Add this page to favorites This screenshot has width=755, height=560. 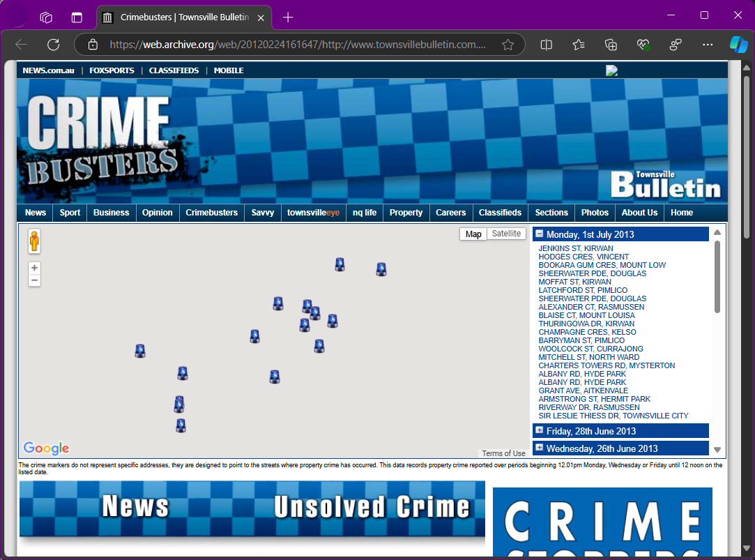508,45
